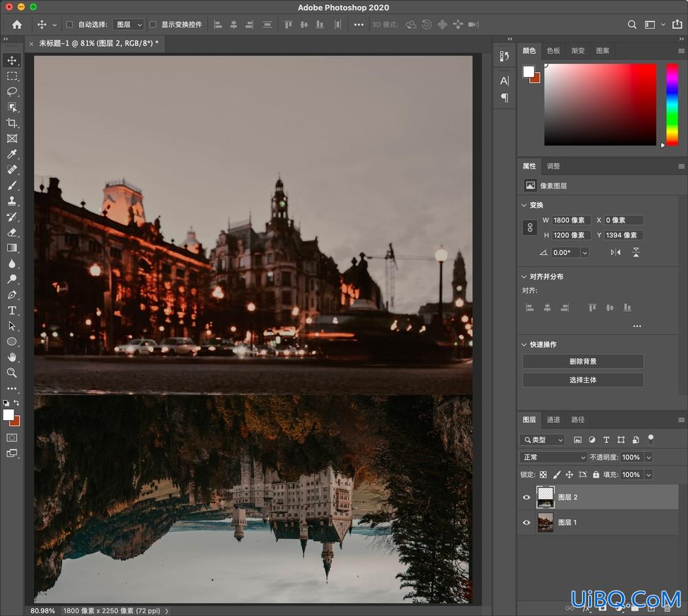Image resolution: width=688 pixels, height=616 pixels.
Task: Switch to the 色板 tab
Action: pos(553,51)
